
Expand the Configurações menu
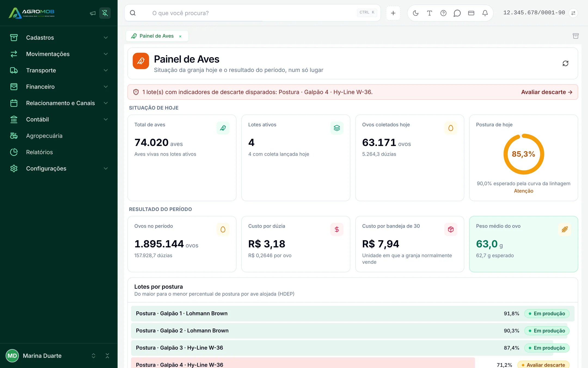pyautogui.click(x=59, y=168)
